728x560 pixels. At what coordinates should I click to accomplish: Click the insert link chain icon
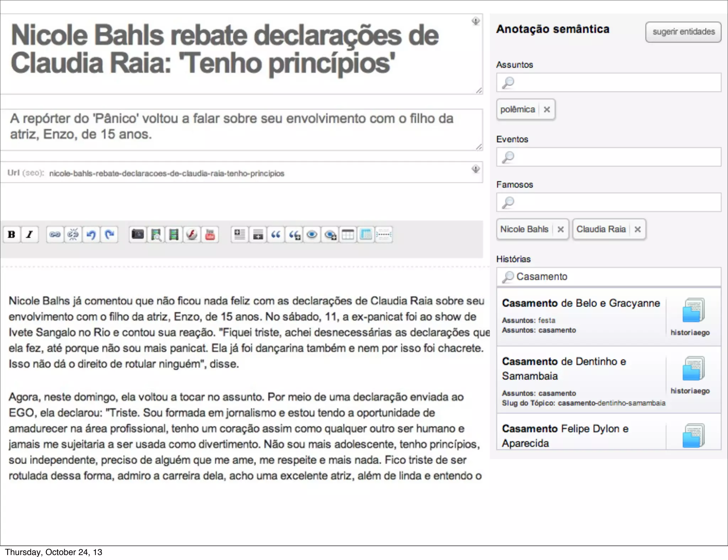(55, 235)
